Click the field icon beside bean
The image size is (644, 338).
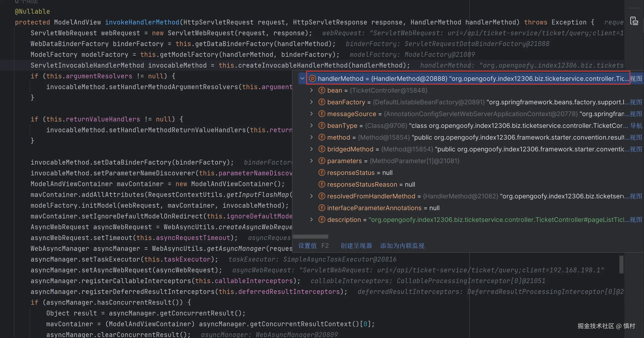pos(322,90)
